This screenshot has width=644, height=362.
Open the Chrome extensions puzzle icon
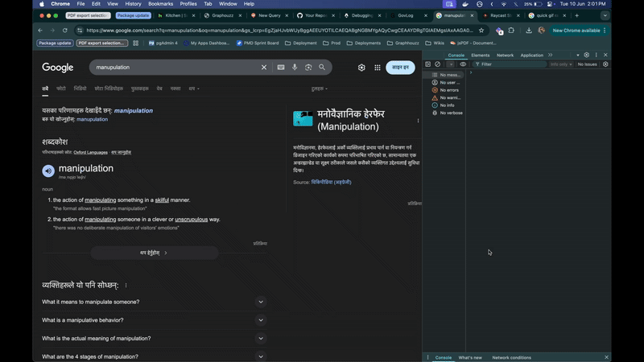511,31
